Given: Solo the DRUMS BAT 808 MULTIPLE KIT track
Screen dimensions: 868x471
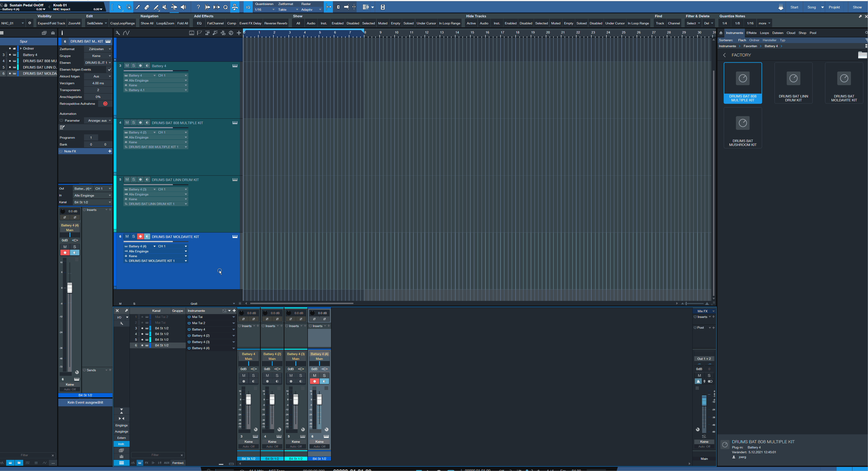Looking at the screenshot, I should (x=133, y=123).
